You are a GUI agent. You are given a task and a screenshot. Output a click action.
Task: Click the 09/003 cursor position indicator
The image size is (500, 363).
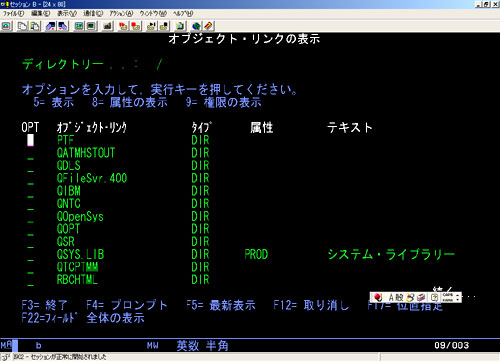451,345
